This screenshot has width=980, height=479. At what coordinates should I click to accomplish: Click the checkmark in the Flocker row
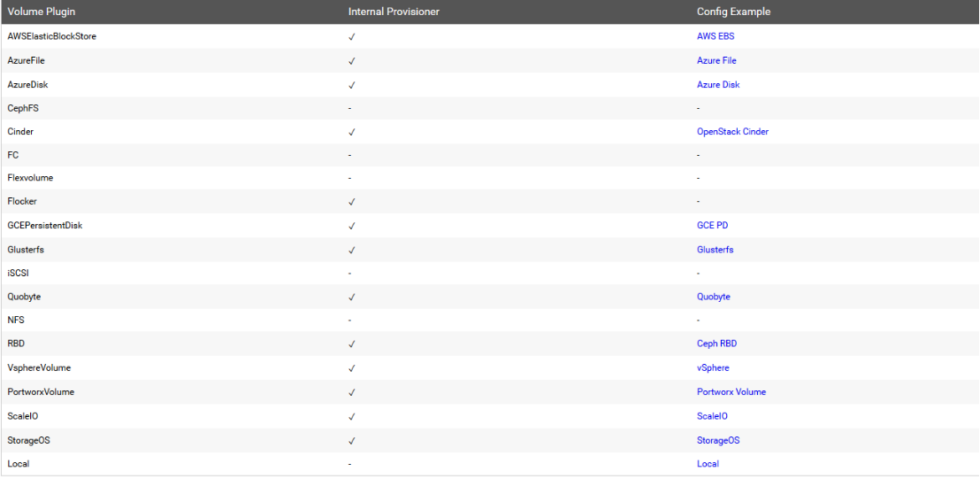[352, 202]
